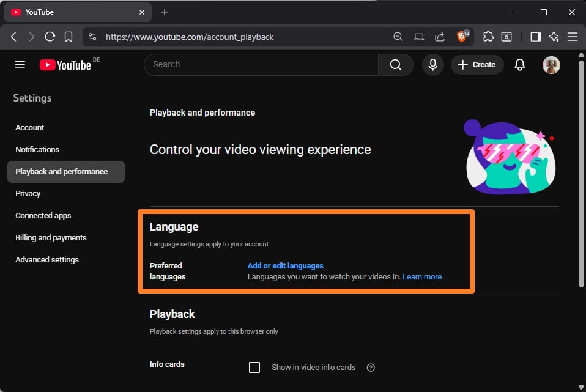586x392 pixels.
Task: Open the browser extensions puzzle icon
Action: click(488, 37)
